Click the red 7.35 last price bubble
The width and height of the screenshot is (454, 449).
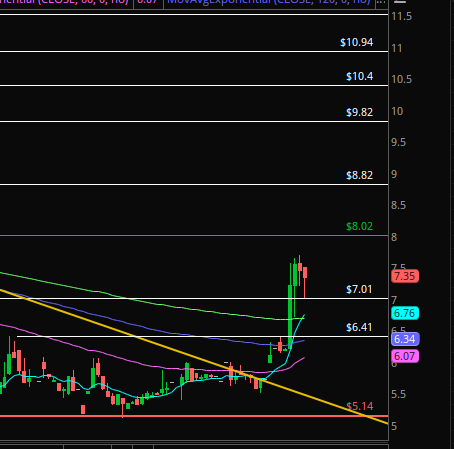click(405, 276)
